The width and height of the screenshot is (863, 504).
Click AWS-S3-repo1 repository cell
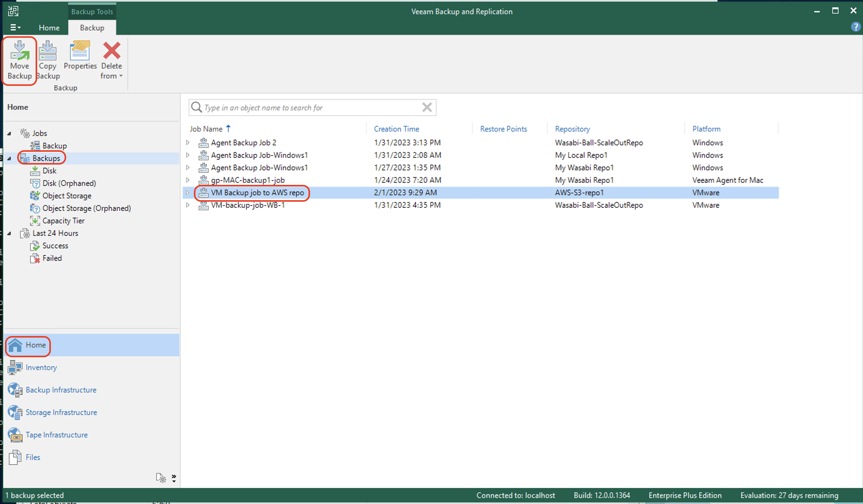coord(579,192)
